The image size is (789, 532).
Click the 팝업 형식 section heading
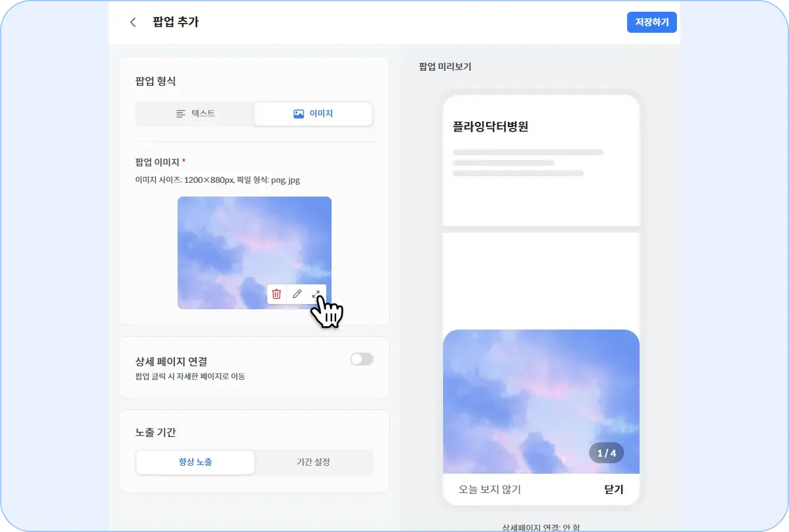pos(155,81)
